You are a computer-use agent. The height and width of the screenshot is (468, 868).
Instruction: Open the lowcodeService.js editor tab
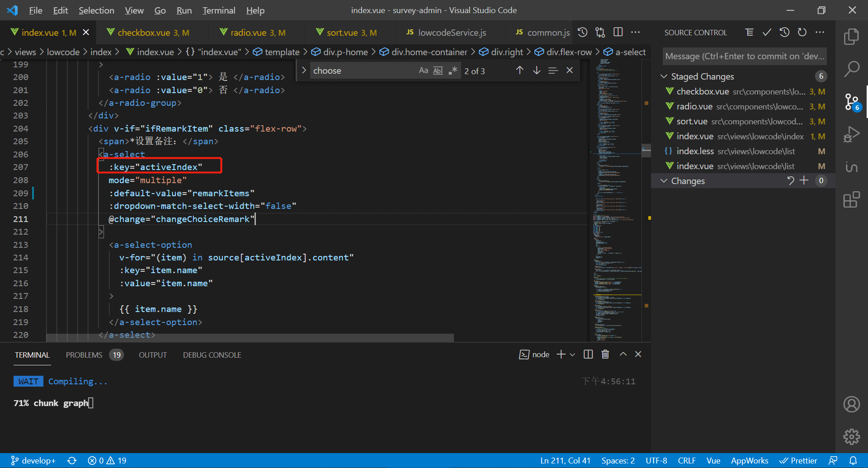click(x=451, y=33)
